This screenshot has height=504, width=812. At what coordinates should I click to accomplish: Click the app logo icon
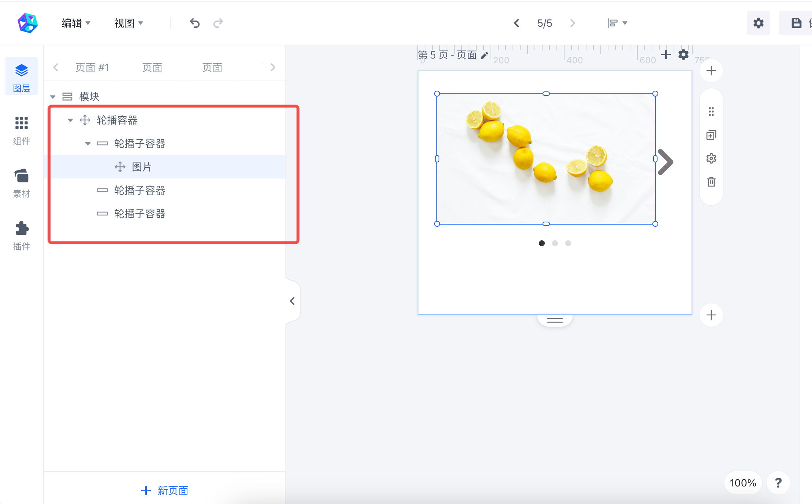coord(28,23)
